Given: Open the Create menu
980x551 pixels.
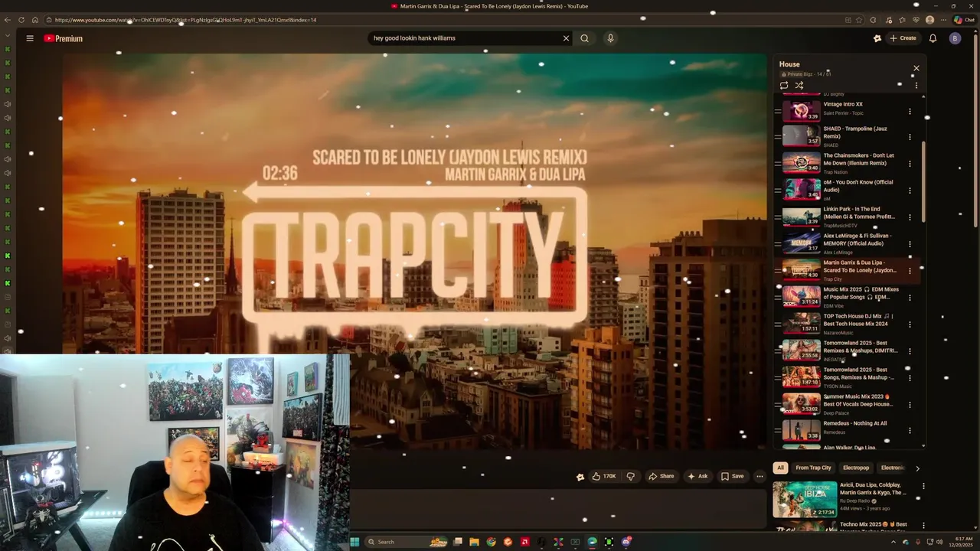Looking at the screenshot, I should (903, 38).
